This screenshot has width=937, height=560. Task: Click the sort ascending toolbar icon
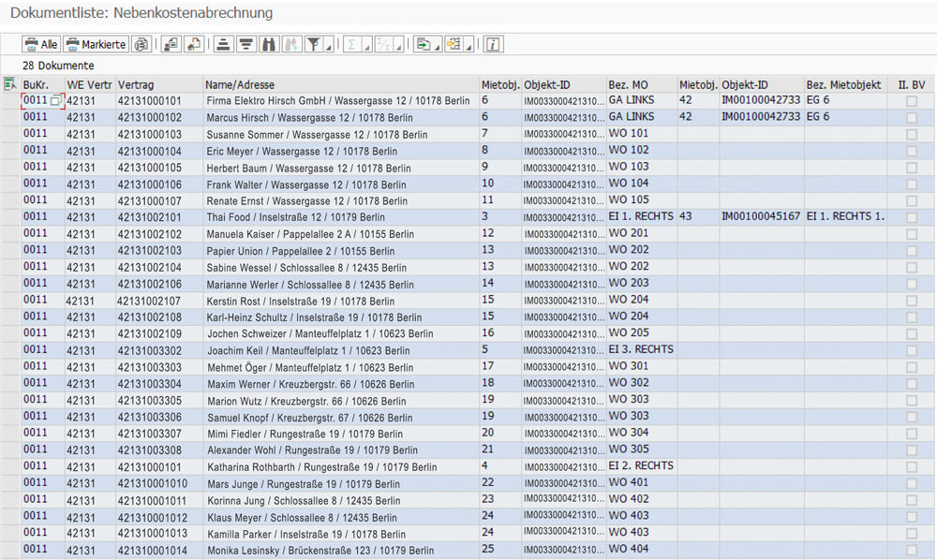[223, 44]
